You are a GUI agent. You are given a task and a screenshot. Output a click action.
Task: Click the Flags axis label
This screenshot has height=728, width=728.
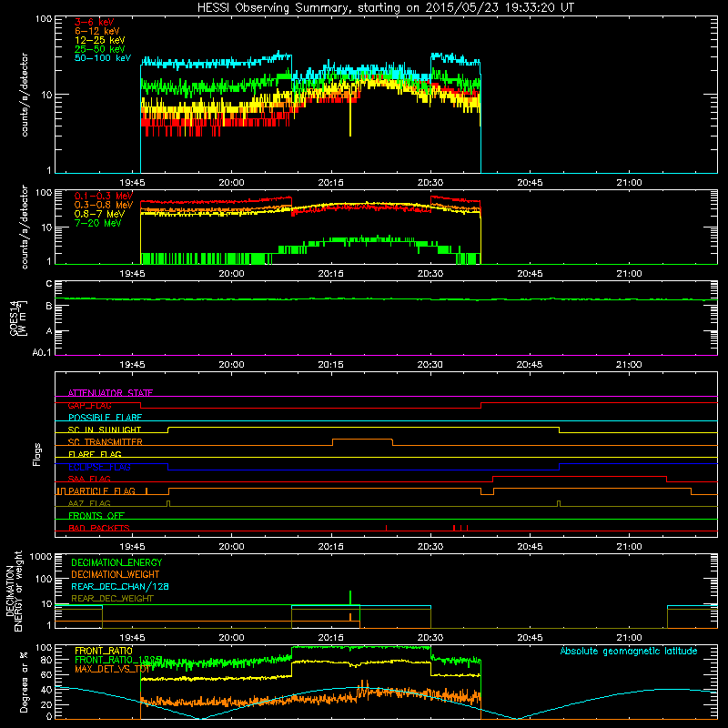pos(37,454)
